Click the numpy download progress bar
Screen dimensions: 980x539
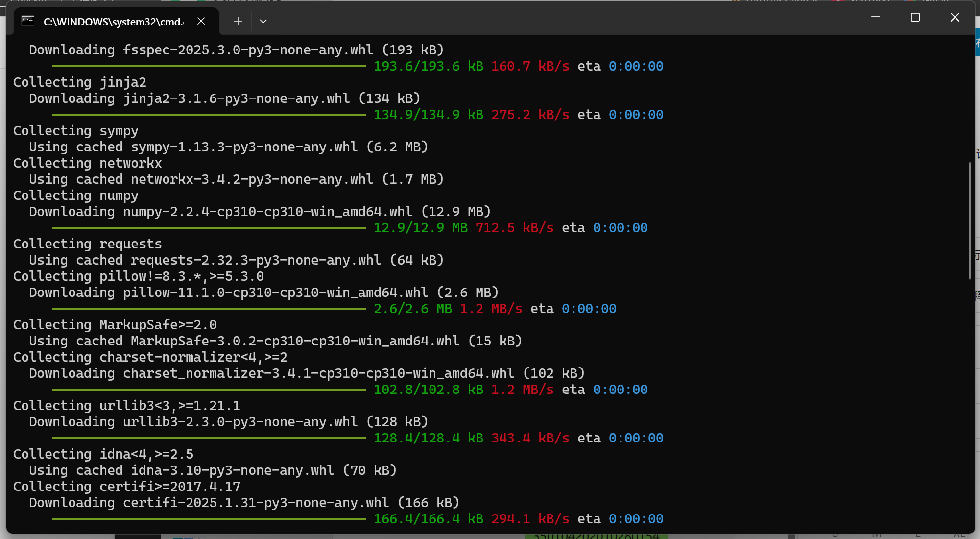tap(209, 228)
